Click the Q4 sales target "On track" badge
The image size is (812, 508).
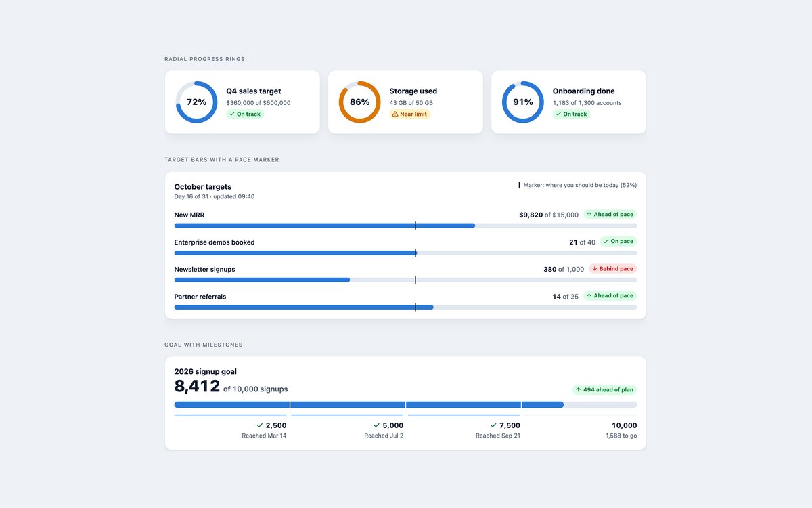coord(245,114)
